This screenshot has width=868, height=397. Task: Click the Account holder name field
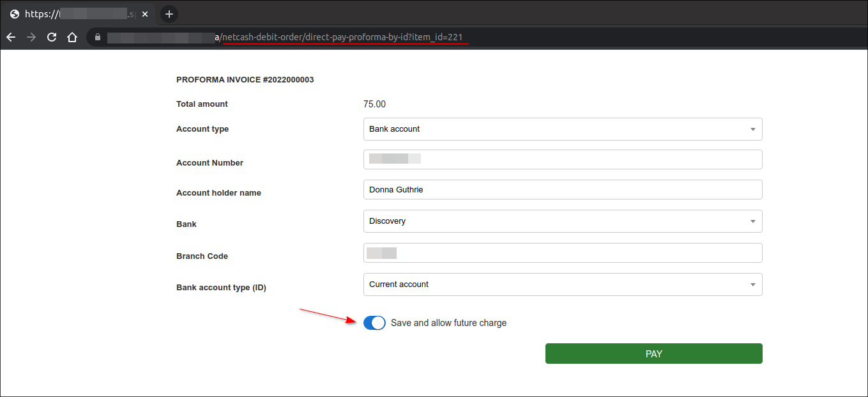coord(562,190)
